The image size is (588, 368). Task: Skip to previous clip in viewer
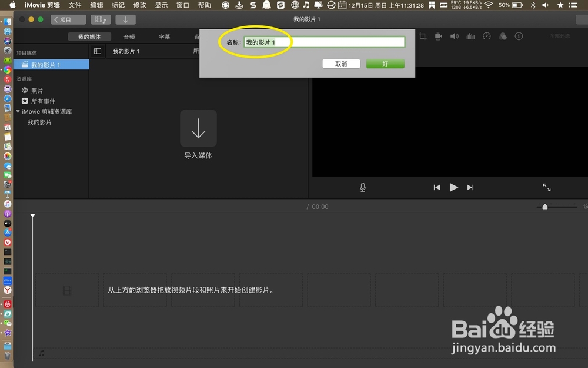point(436,187)
